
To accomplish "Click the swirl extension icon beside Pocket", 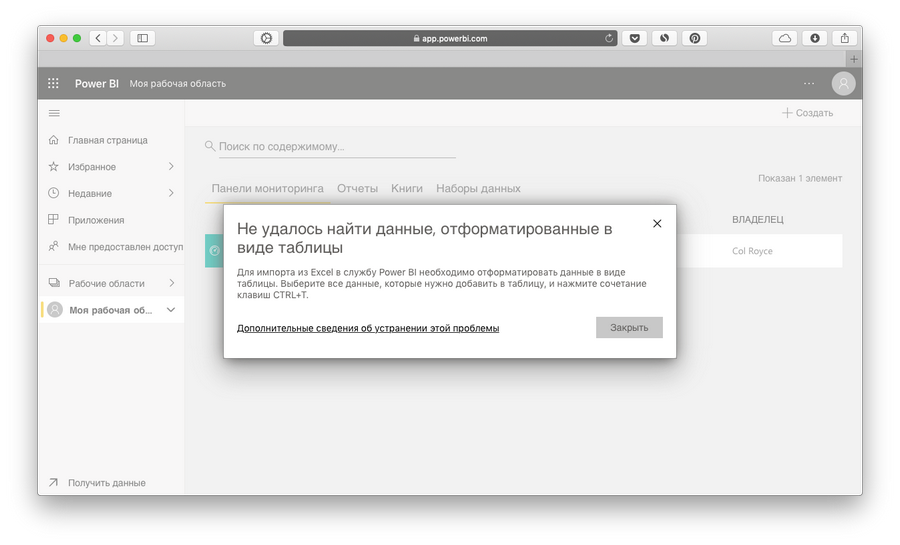I will 664,38.
